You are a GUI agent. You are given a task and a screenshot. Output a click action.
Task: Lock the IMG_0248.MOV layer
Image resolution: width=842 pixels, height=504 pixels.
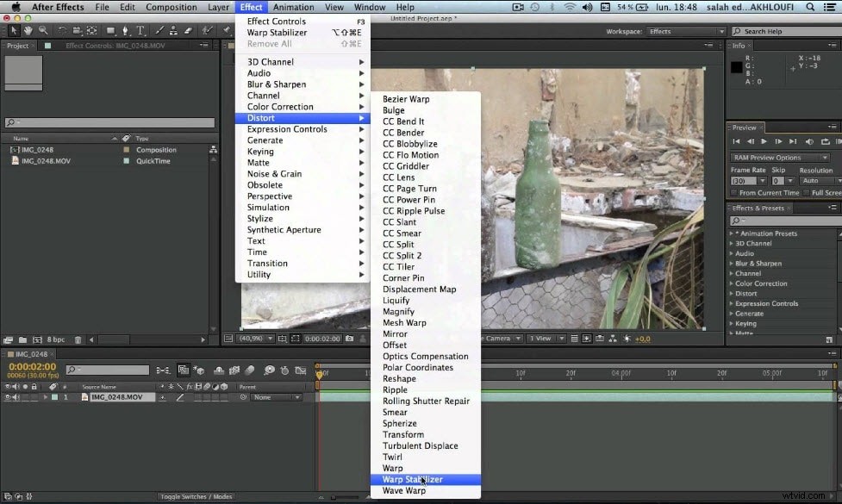(x=34, y=396)
